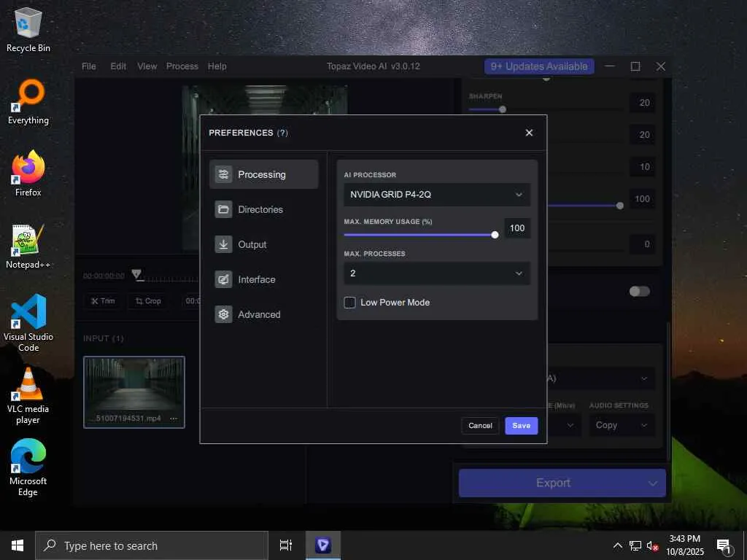
Task: Open the Edit menu
Action: click(118, 66)
